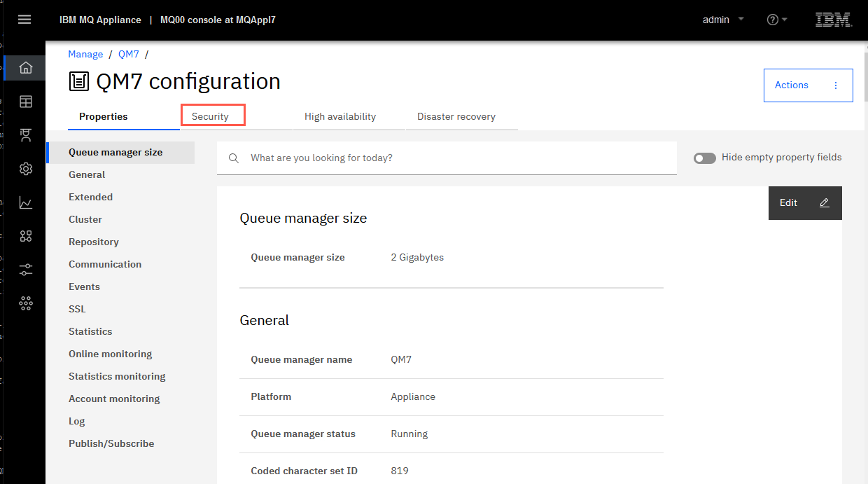Screen dimensions: 868x484
Task: Click the Coded character set ID value 819
Action: pyautogui.click(x=400, y=471)
